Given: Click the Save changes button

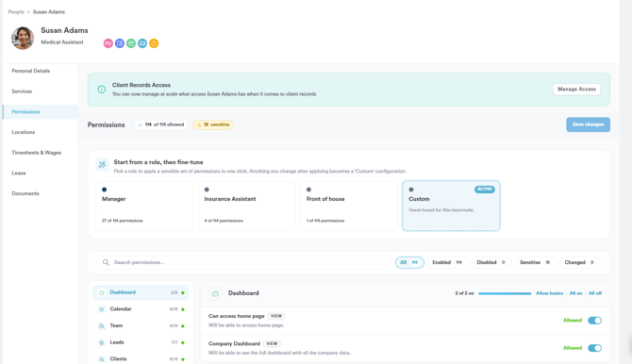Looking at the screenshot, I should (588, 124).
